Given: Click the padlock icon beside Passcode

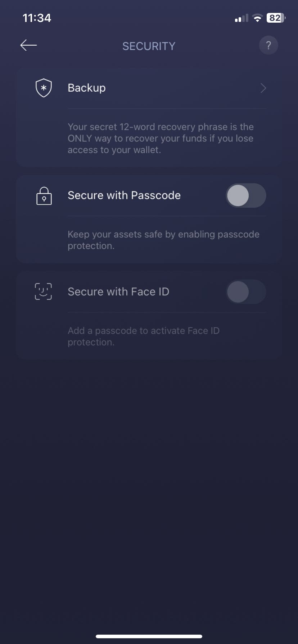Looking at the screenshot, I should pos(44,196).
